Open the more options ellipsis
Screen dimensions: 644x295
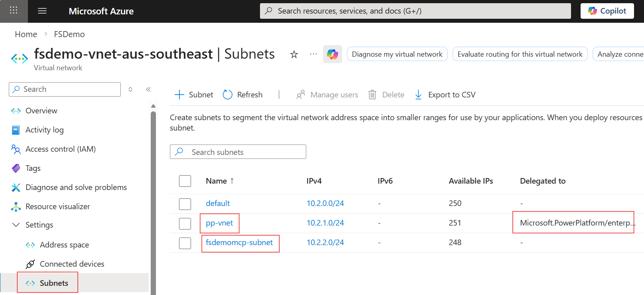coord(313,54)
